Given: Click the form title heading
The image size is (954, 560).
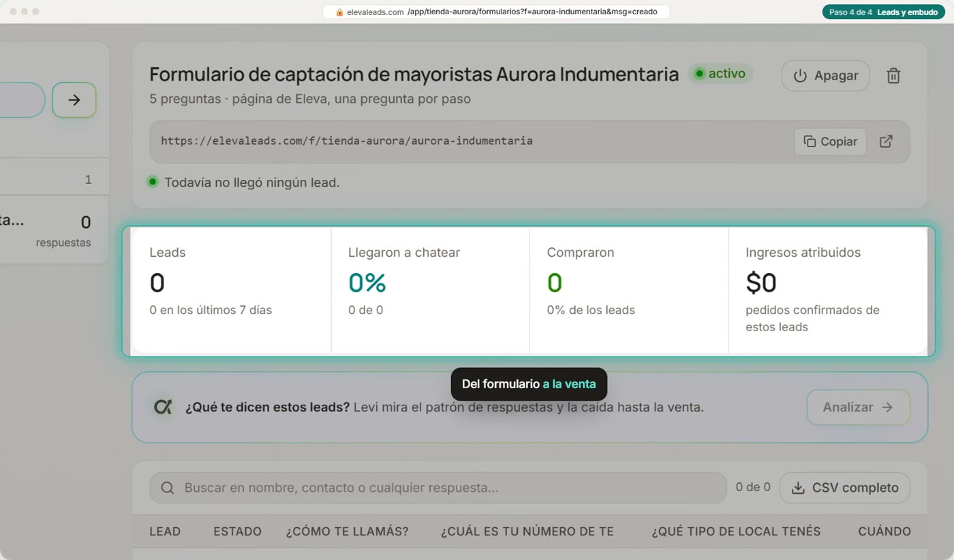Looking at the screenshot, I should point(414,74).
